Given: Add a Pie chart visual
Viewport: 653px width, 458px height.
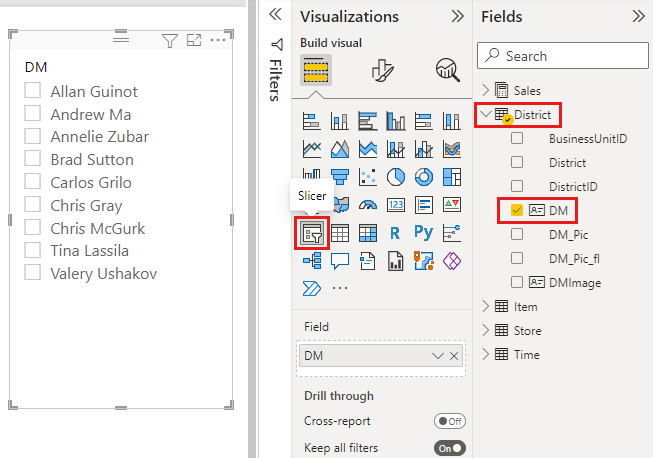Looking at the screenshot, I should (x=396, y=177).
